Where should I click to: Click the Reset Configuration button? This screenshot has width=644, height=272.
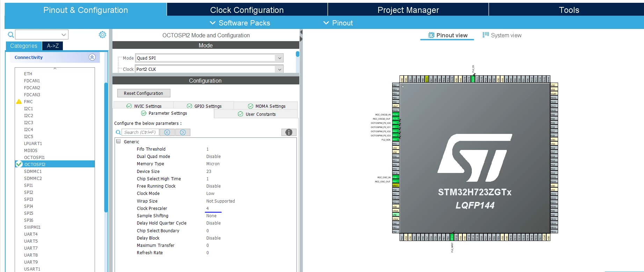pyautogui.click(x=144, y=93)
